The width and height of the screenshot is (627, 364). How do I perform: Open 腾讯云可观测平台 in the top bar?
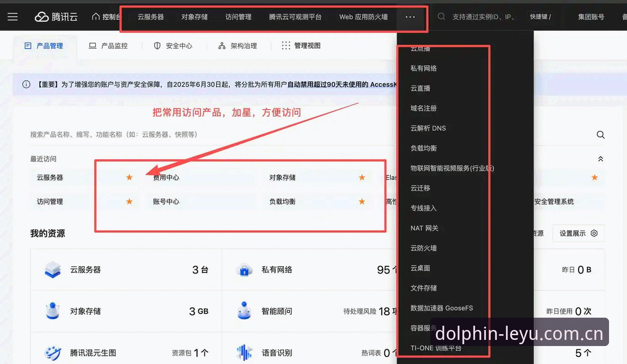(295, 17)
